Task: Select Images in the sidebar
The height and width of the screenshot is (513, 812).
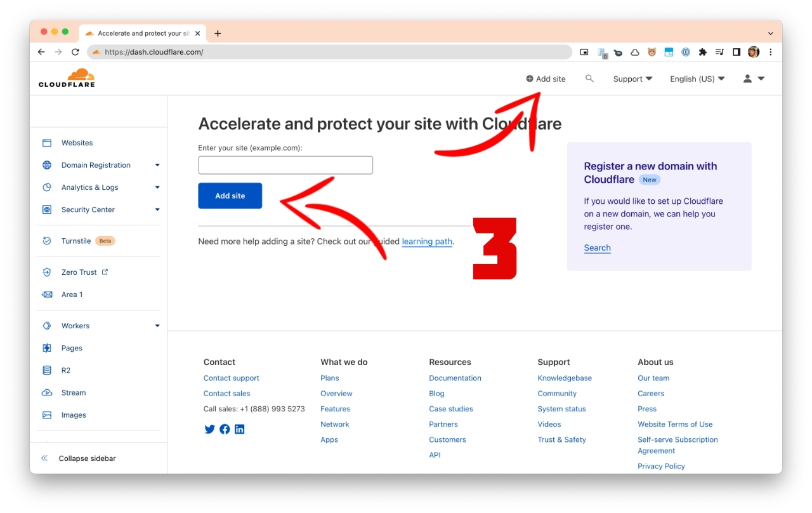Action: 74,415
